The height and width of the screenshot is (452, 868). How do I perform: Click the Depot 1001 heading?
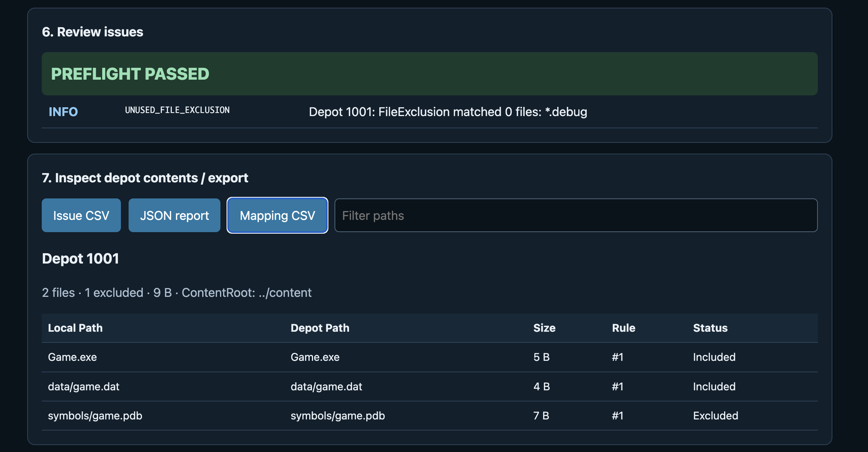click(80, 259)
